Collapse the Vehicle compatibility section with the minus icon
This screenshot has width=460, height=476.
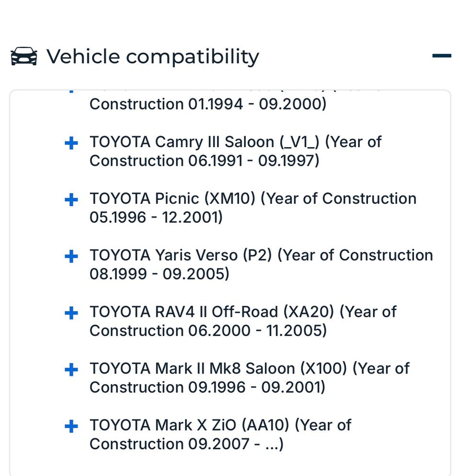click(x=441, y=56)
